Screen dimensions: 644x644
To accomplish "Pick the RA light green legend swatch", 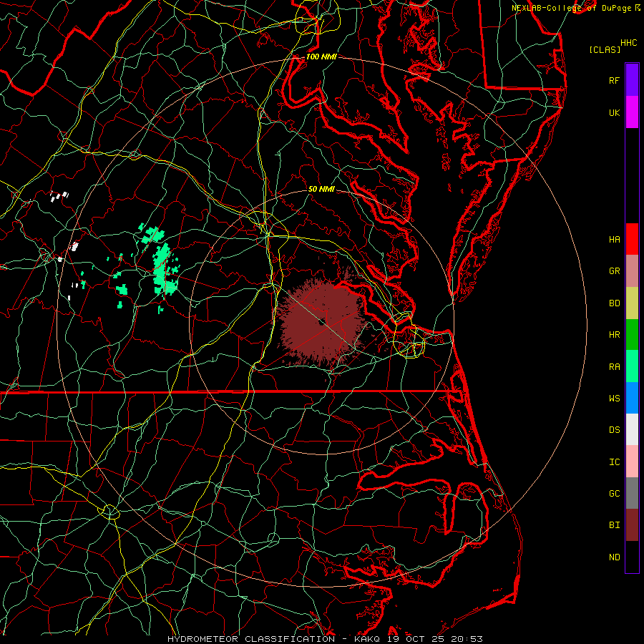I will tap(632, 366).
